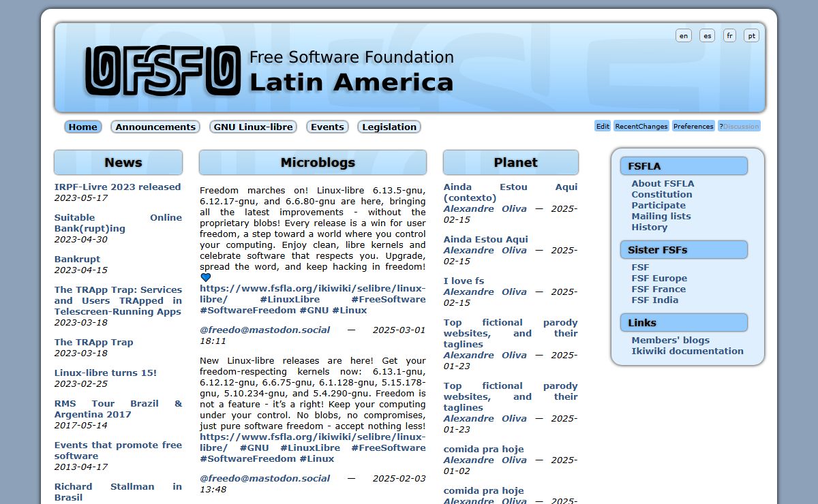Screen dimensions: 818x504
Task: Go to the Announcements tab
Action: tap(155, 127)
